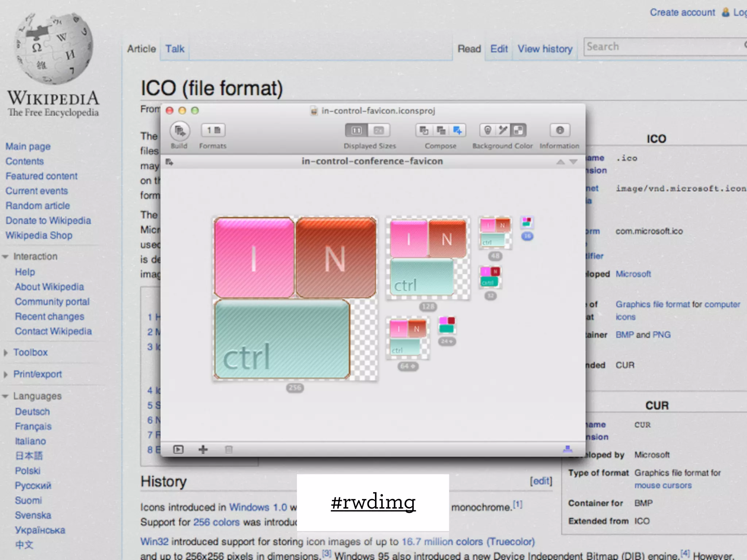Toggle the 1x Displayed Sizes segment
Screen dimensions: 747x560
(356, 130)
